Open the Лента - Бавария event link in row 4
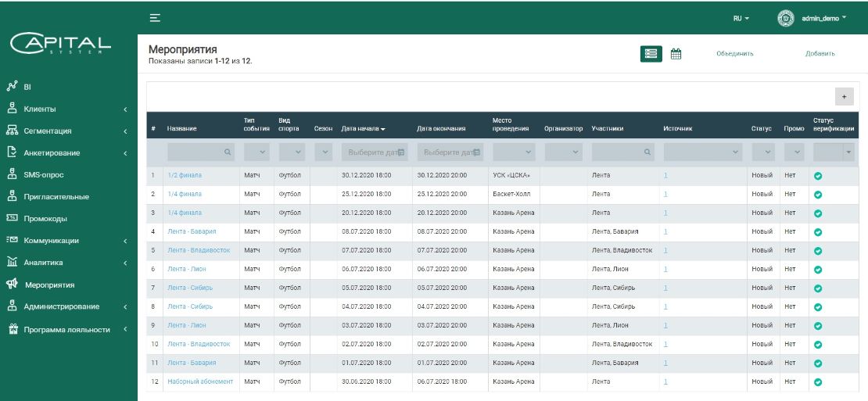This screenshot has height=401, width=868. [192, 231]
